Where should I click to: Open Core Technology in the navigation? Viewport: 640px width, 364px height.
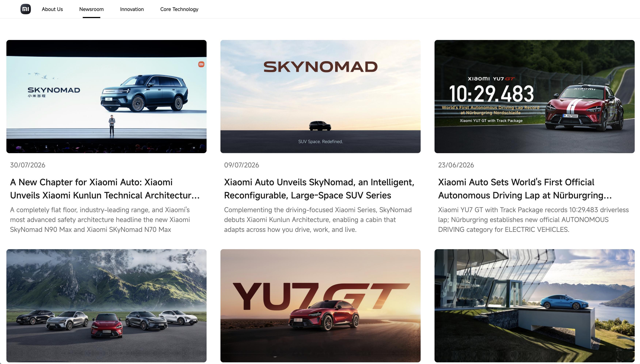click(x=179, y=9)
